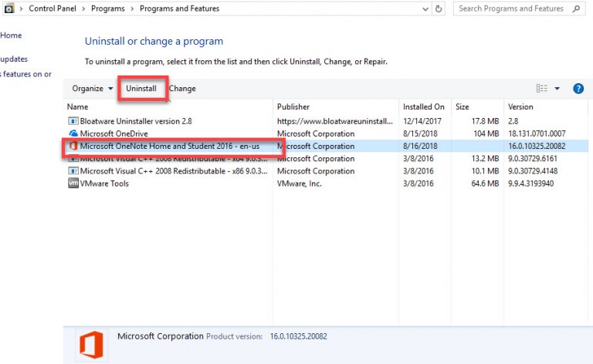
Task: Click the Change button
Action: tap(182, 89)
